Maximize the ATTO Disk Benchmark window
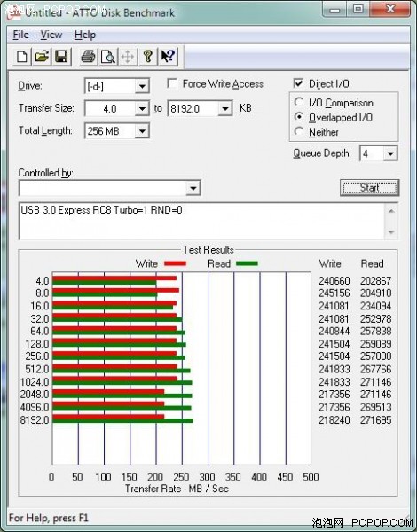 point(358,10)
